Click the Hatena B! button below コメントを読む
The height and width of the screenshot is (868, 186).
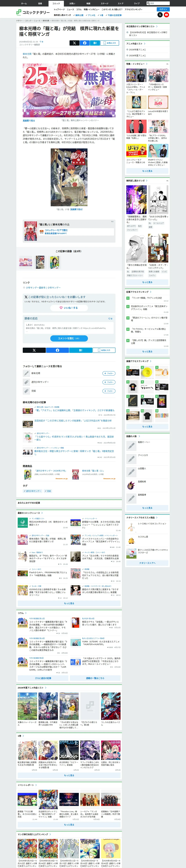tap(81, 350)
